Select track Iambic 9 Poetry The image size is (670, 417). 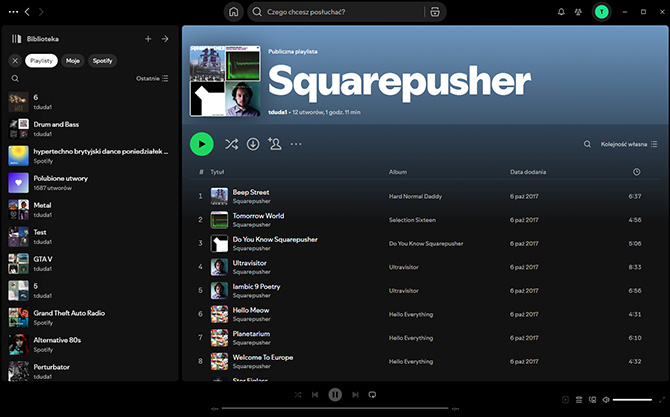pos(425,291)
